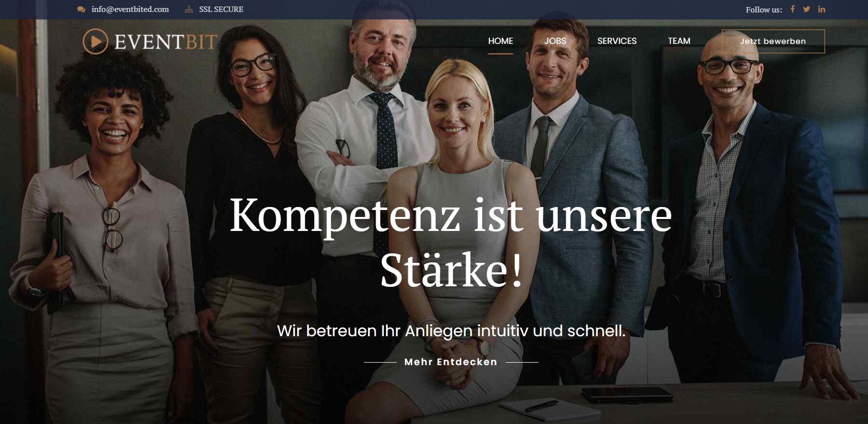The width and height of the screenshot is (868, 424).
Task: Click the Kompetenz ist unsere Stärke headline
Action: tap(451, 242)
